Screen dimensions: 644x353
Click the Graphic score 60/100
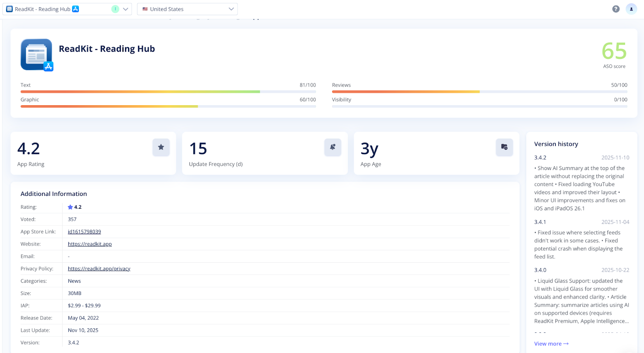308,100
